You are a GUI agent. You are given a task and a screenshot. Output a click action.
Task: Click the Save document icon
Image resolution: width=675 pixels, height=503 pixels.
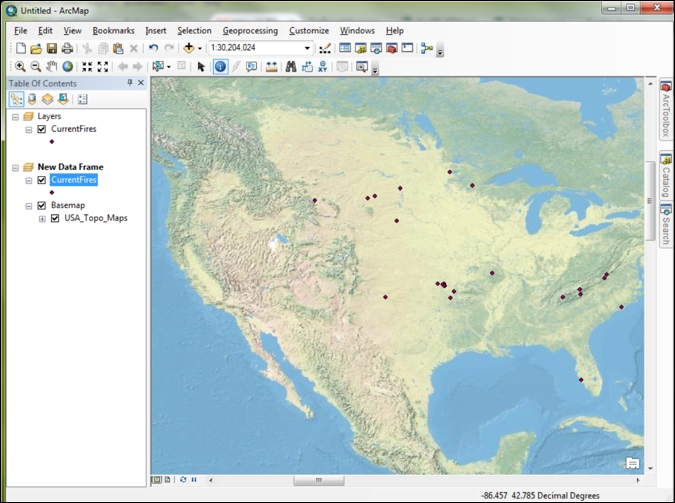52,48
